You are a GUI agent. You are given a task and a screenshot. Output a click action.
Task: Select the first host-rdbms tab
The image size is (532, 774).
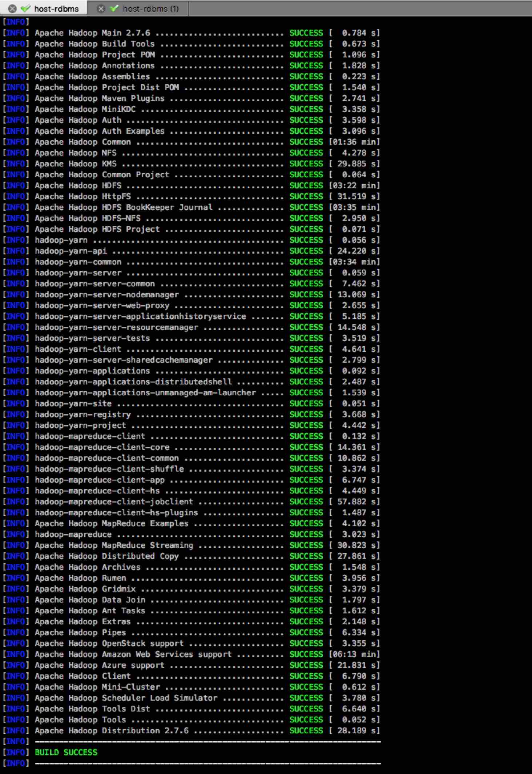(x=56, y=8)
